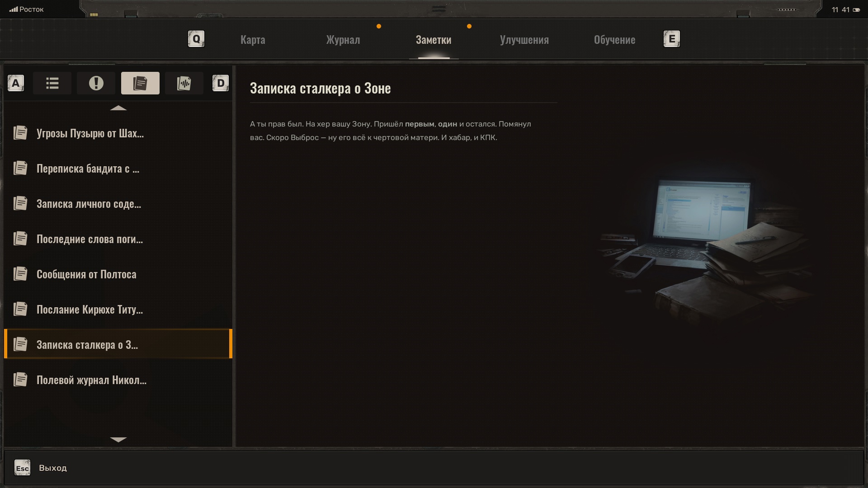Image resolution: width=868 pixels, height=488 pixels.
Task: Click document icon beside Записка личного соде...
Action: (20, 203)
